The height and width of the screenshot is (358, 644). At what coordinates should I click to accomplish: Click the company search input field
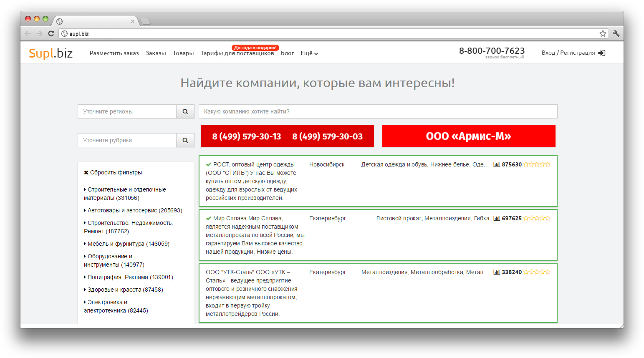pyautogui.click(x=378, y=111)
